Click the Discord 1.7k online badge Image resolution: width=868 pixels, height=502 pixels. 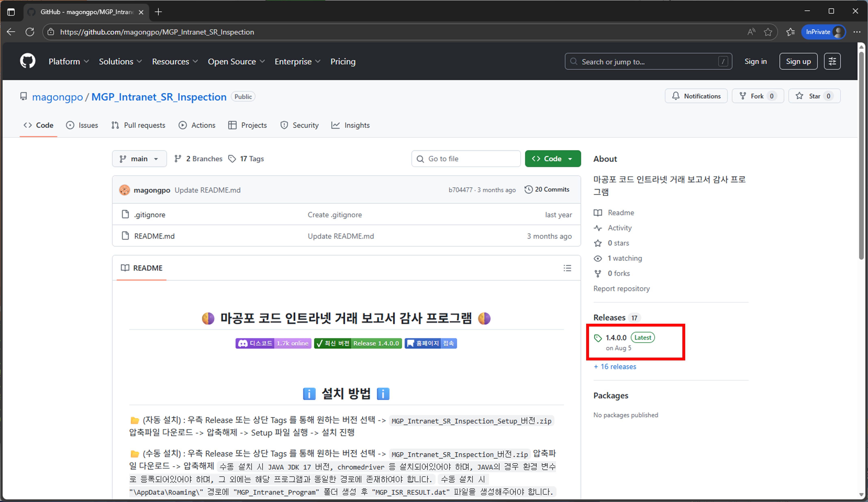(x=273, y=343)
